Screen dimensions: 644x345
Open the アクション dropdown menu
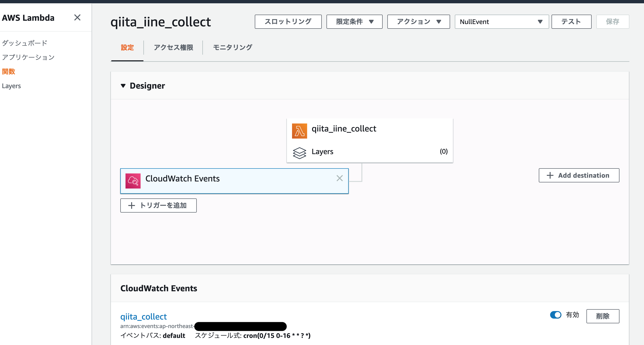(418, 22)
